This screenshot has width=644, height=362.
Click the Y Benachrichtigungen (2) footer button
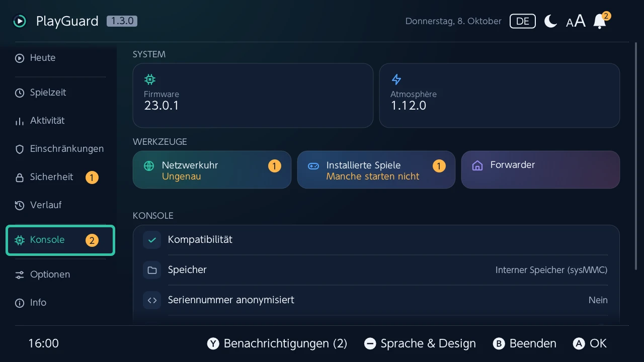(277, 343)
